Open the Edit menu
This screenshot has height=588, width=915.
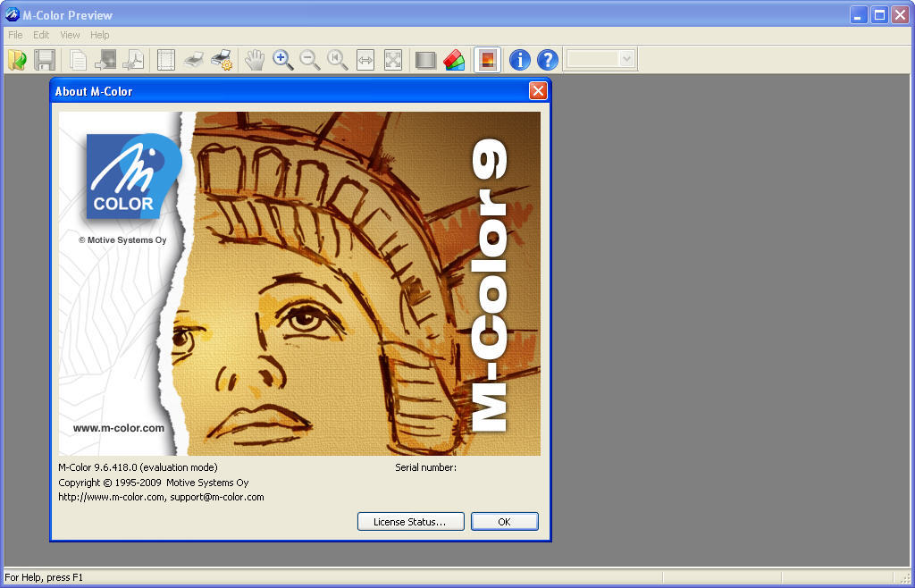[x=40, y=35]
